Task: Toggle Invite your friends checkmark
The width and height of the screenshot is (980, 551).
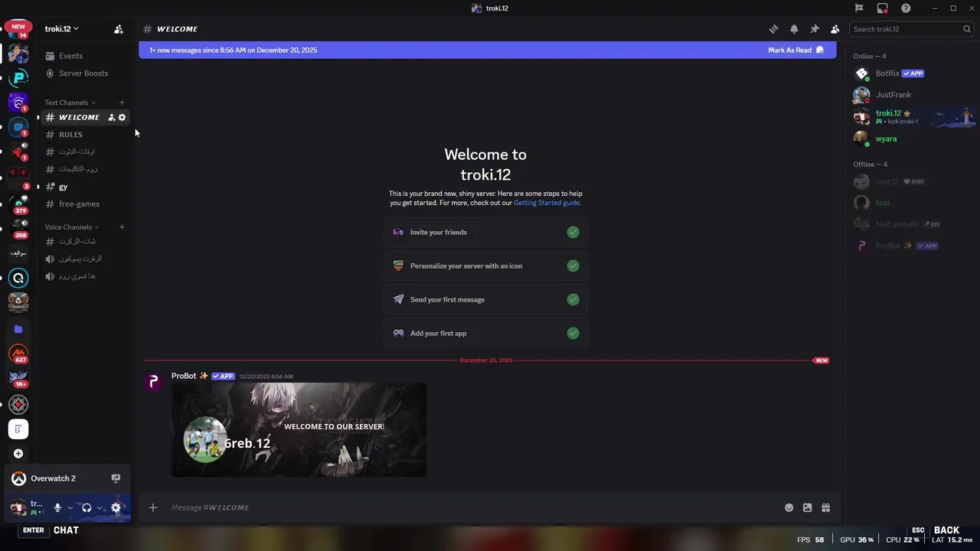Action: (x=573, y=232)
